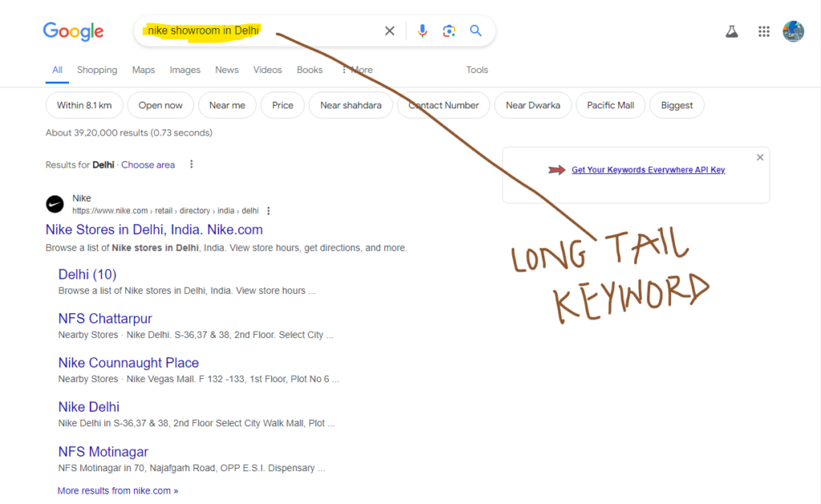Click Get Your Keywords Everywhere API Key
The height and width of the screenshot is (504, 821).
pyautogui.click(x=648, y=170)
